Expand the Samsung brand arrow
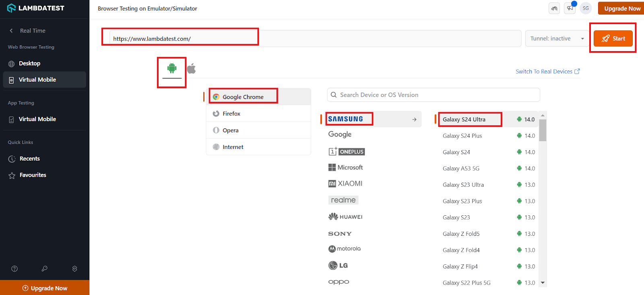644x295 pixels. pos(415,120)
